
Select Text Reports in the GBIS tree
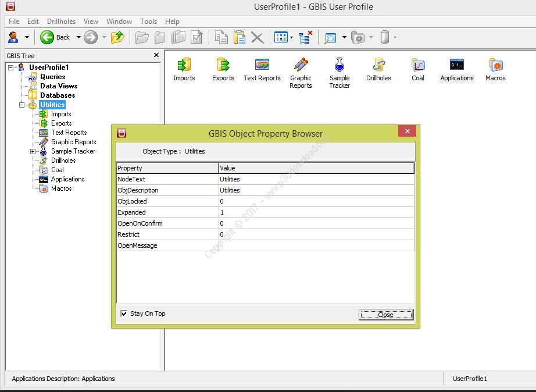click(x=69, y=133)
